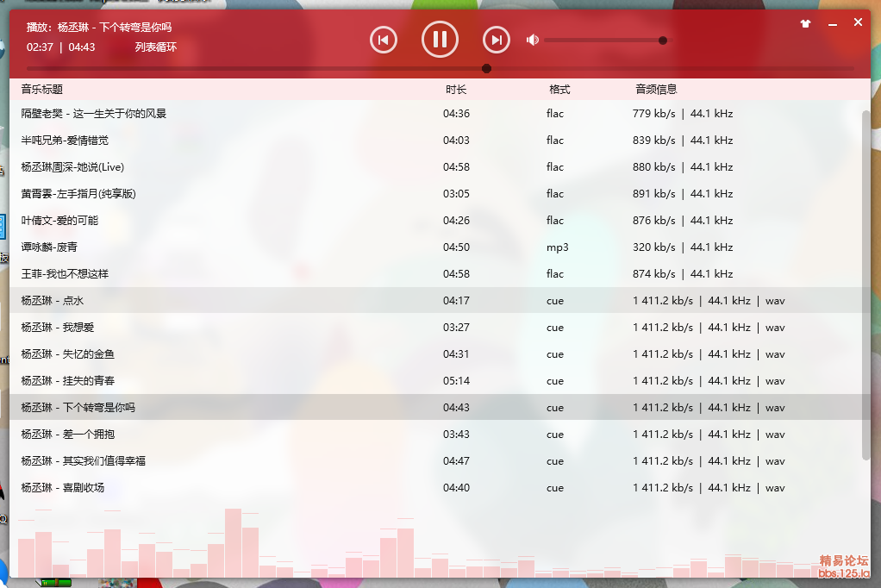
Task: Click the now-playing title in header
Action: tap(99, 27)
